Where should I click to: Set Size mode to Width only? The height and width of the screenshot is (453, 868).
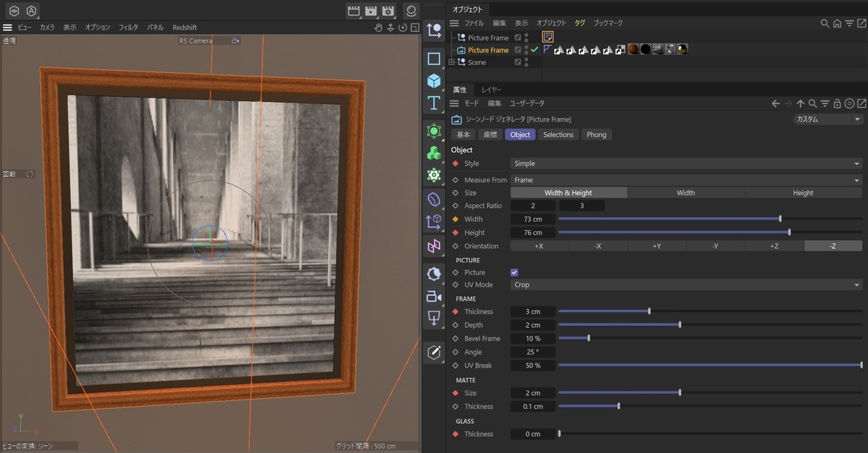686,193
